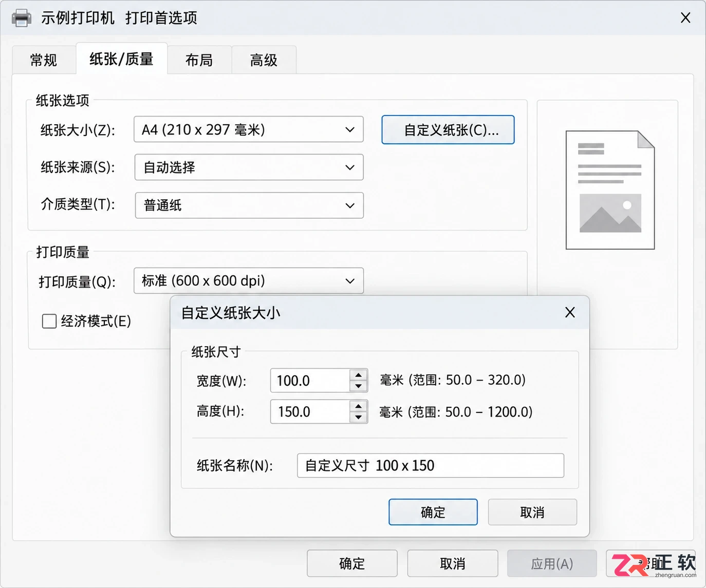Screen dimensions: 706x588
Task: Click 确定 in the 打印首选项 window
Action: click(352, 563)
